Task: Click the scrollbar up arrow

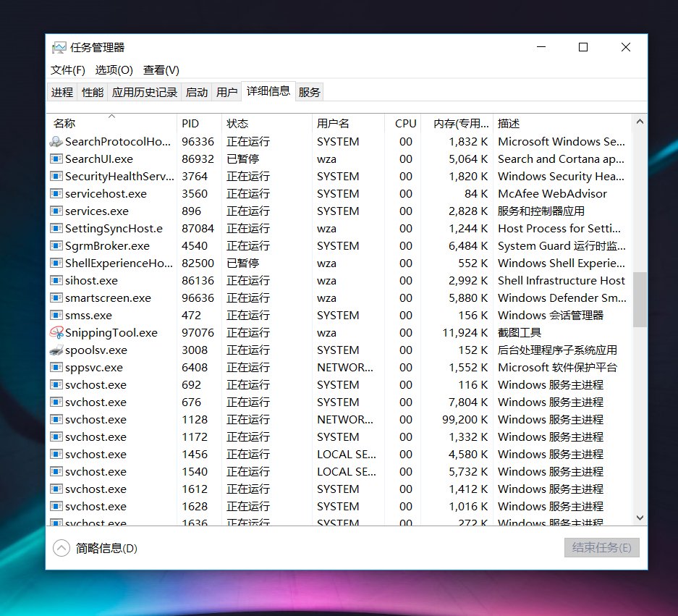Action: click(640, 122)
